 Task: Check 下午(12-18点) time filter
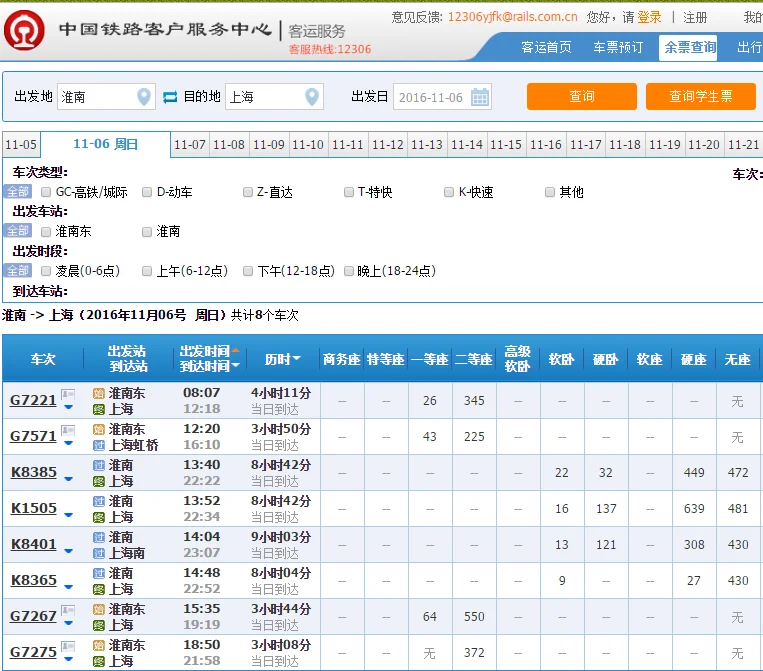coord(248,271)
